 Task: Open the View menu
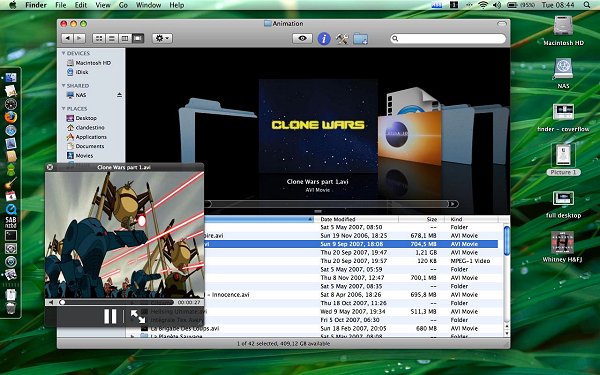point(103,5)
